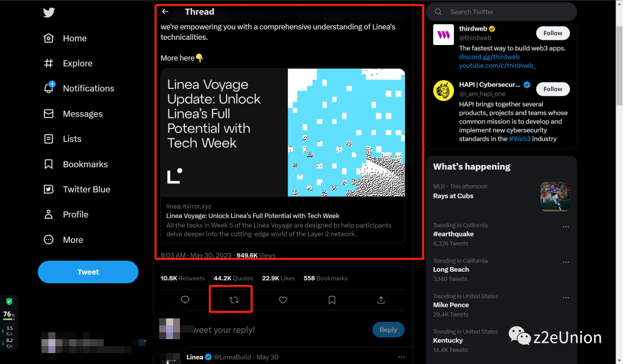Open options for the Long Beach trend
This screenshot has height=364, width=623.
coord(566,262)
